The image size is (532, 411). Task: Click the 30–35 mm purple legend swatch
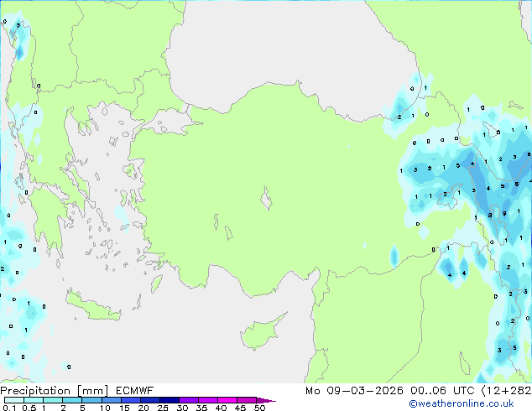(x=188, y=400)
